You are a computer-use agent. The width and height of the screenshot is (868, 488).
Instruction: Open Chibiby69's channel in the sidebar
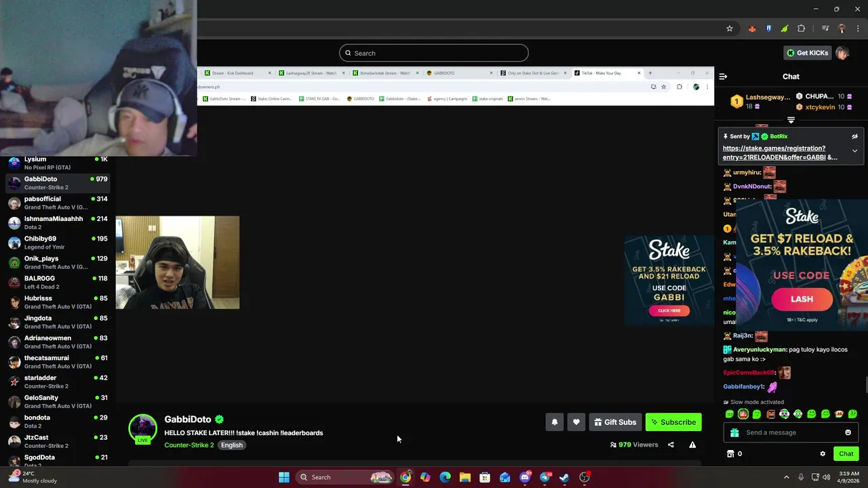point(58,242)
